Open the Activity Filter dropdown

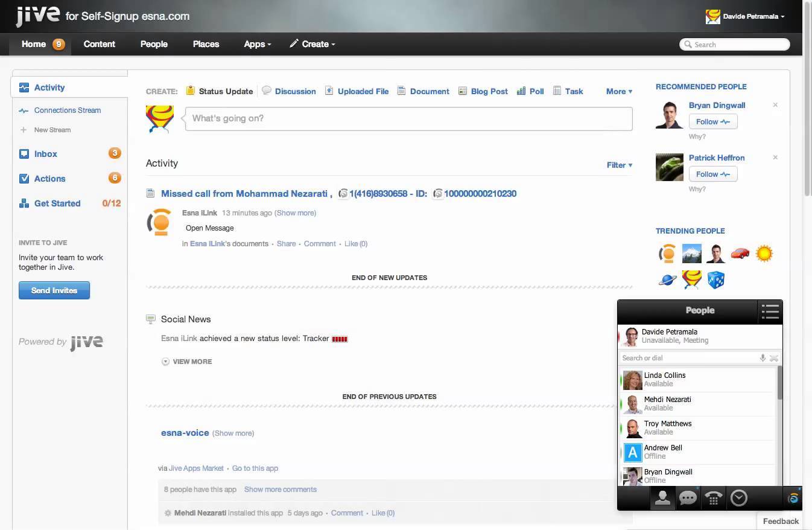[620, 165]
